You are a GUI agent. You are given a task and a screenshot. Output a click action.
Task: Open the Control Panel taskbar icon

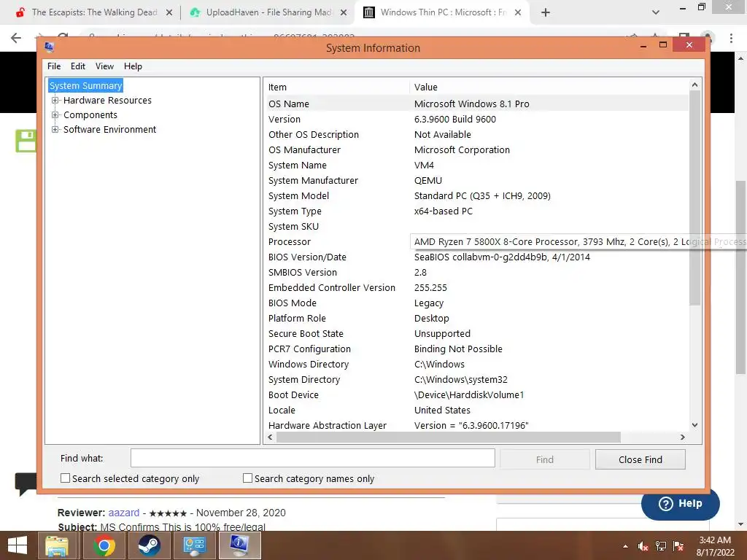pyautogui.click(x=194, y=545)
